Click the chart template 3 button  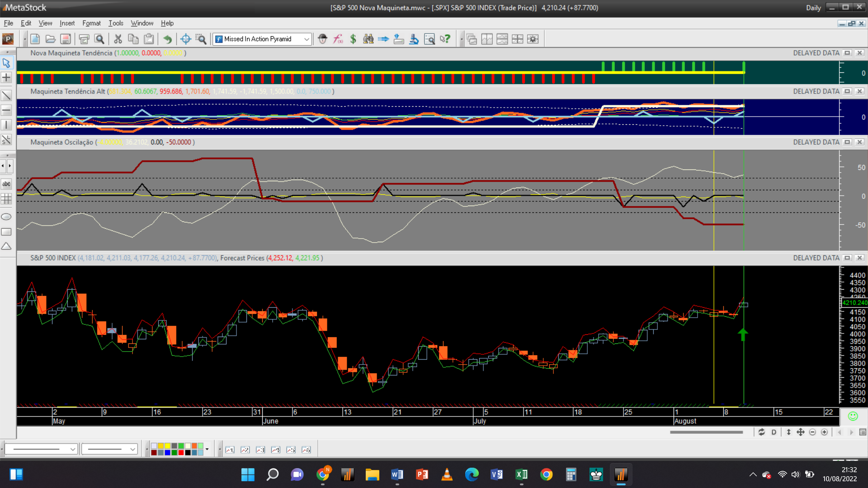260,450
